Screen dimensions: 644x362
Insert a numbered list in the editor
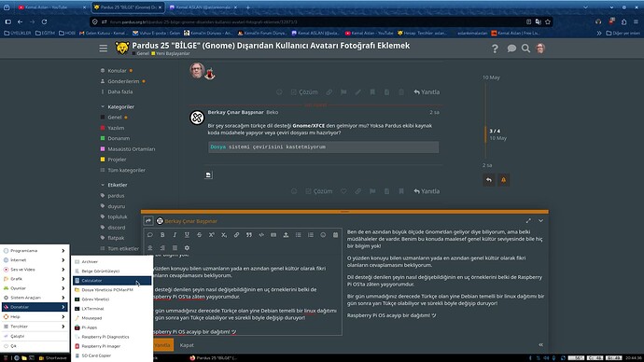pyautogui.click(x=311, y=235)
